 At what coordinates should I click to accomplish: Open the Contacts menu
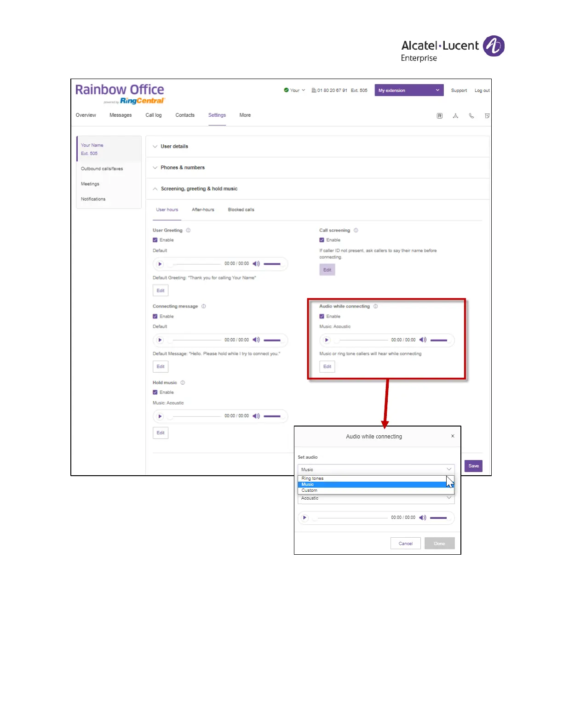pos(185,115)
